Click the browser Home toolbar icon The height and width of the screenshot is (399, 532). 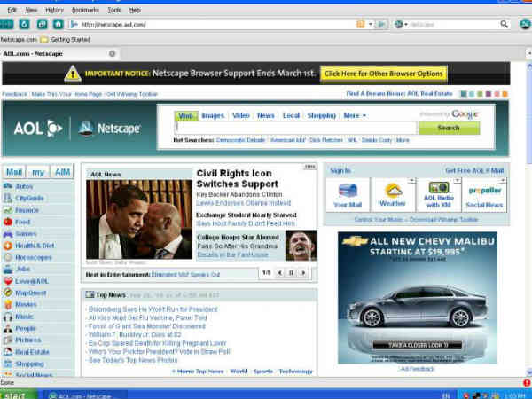[58, 24]
